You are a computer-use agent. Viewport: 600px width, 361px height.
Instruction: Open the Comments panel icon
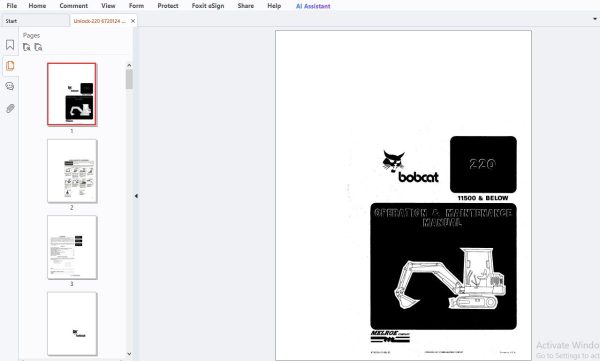tap(10, 86)
